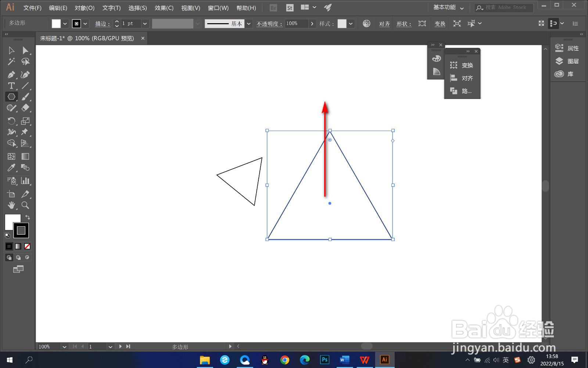Set paint mode to Color
This screenshot has height=368, width=588.
[x=9, y=246]
